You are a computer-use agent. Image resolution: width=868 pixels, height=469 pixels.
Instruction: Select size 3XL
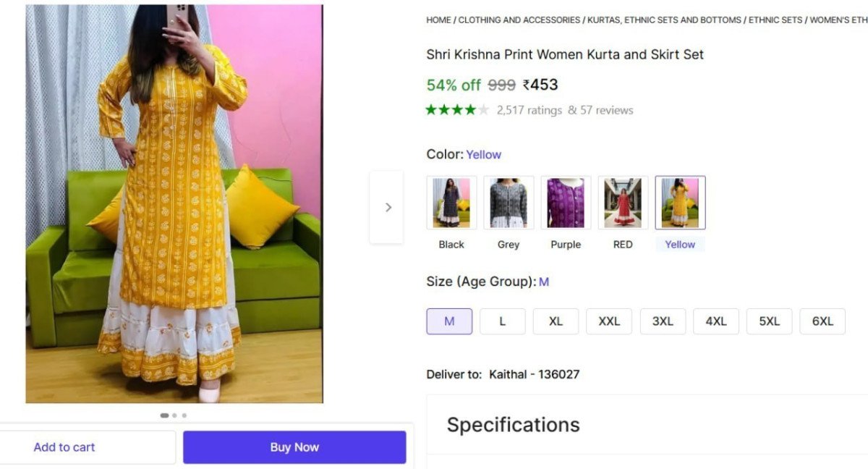click(663, 321)
